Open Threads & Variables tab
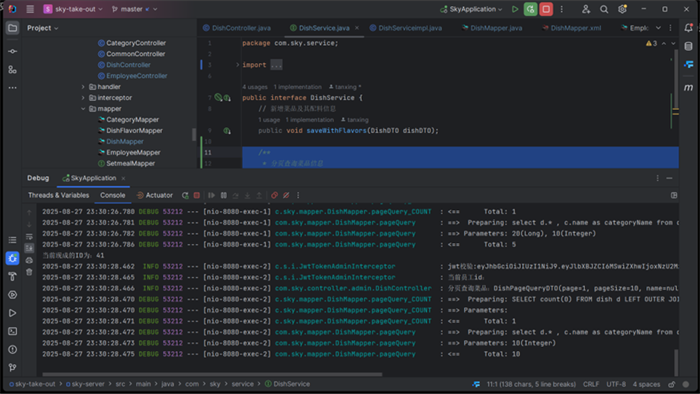 point(58,195)
